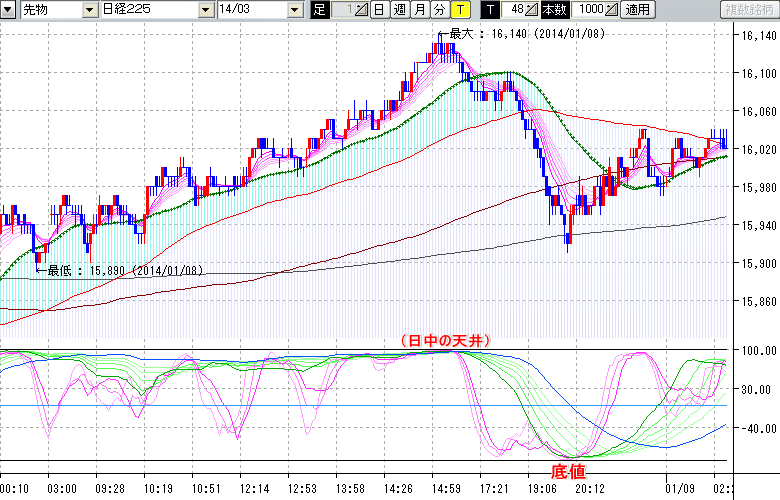
Task: Select the minute 分 timeframe button
Action: tap(439, 10)
